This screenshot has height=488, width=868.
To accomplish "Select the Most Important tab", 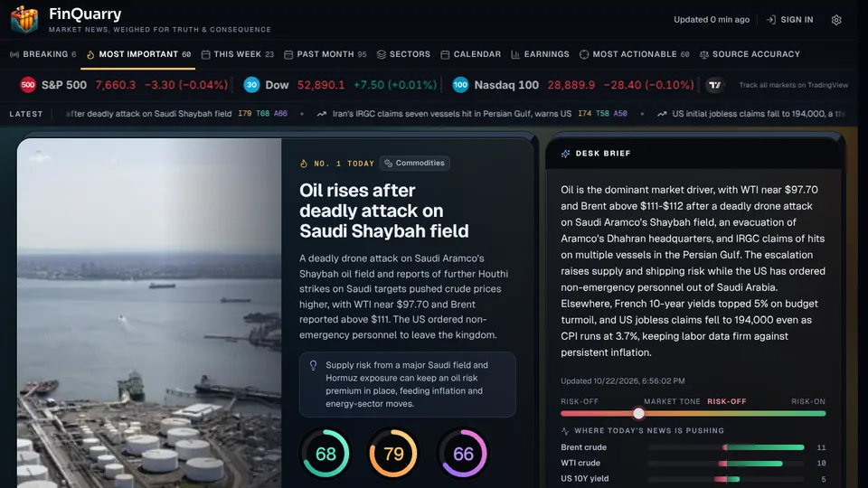I will point(138,54).
